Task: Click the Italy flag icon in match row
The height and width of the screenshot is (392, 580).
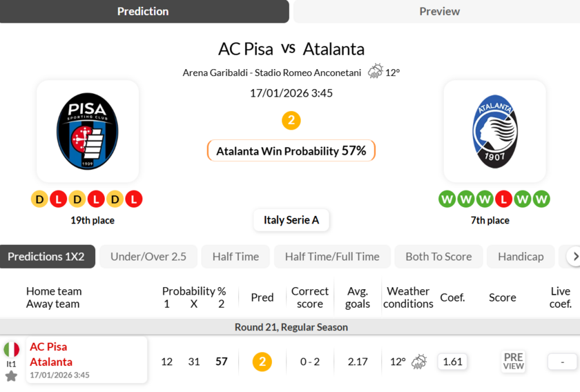Action: click(12, 350)
